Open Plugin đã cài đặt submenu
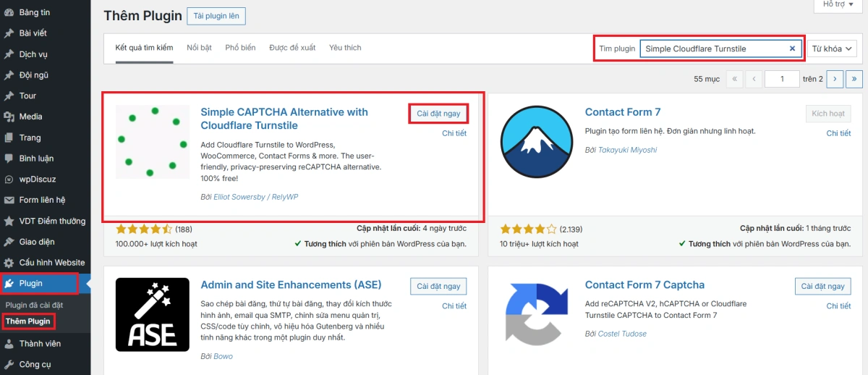 tap(34, 305)
